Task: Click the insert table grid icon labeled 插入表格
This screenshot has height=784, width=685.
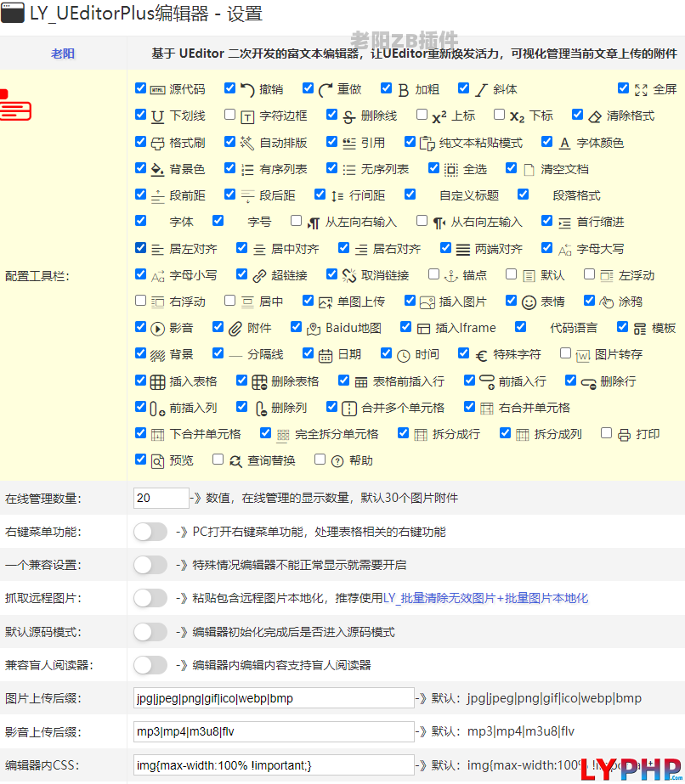Action: [157, 381]
